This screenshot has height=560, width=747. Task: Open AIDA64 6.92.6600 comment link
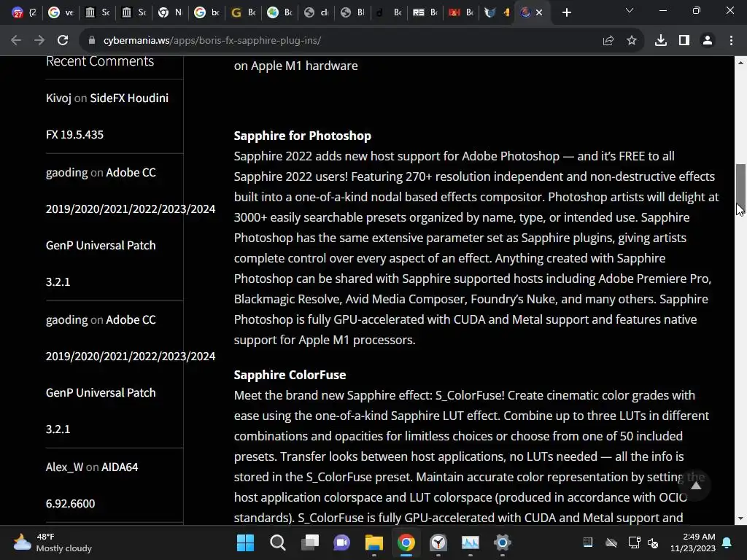pyautogui.click(x=92, y=485)
